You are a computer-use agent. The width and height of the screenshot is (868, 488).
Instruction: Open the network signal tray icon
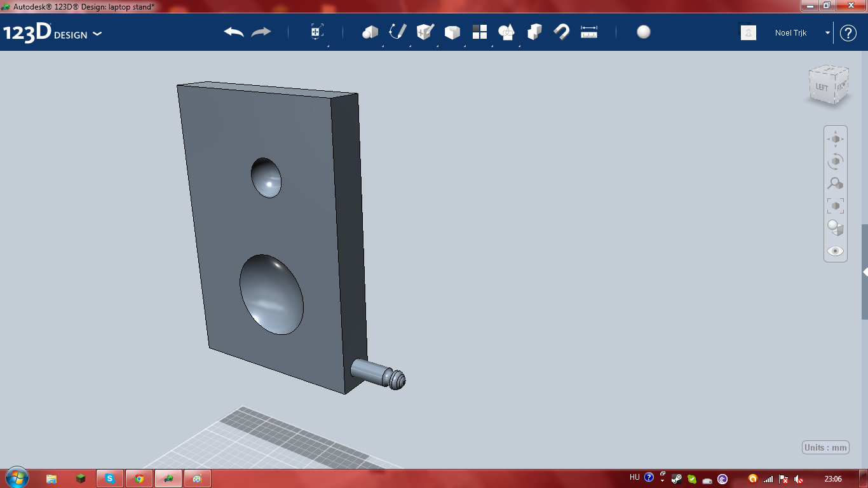768,479
